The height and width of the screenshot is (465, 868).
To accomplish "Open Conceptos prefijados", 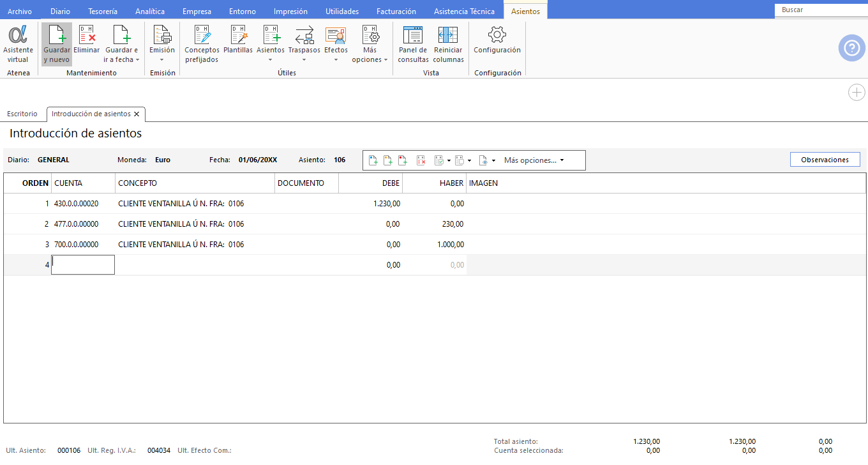I will [x=202, y=44].
